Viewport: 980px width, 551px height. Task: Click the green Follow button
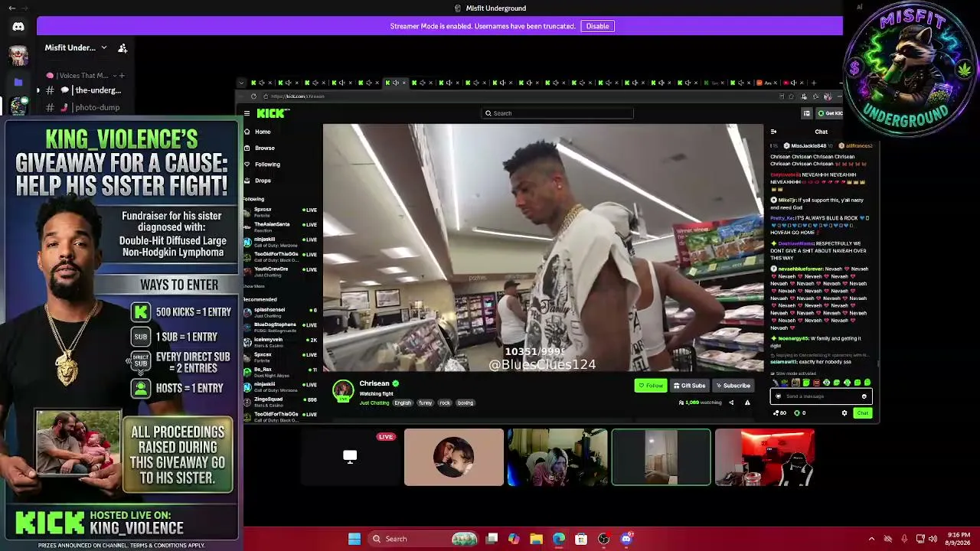click(651, 386)
